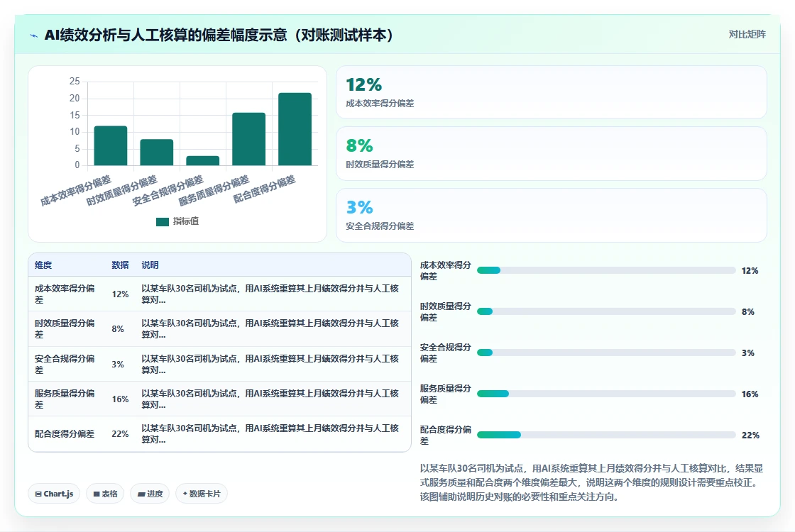Click the 22% progress bar for 配合度
795x532 pixels.
pyautogui.click(x=606, y=435)
